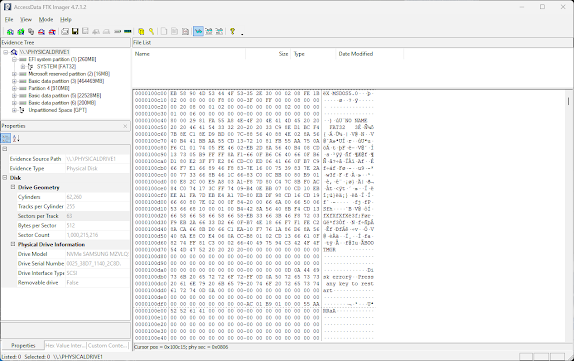Expand Basic data partition (5) node

click(14, 96)
